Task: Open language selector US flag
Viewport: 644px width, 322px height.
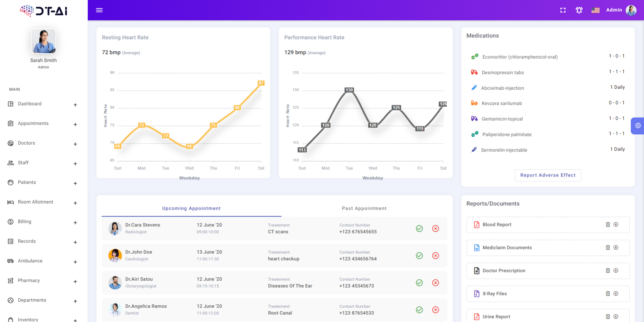Action: point(596,10)
